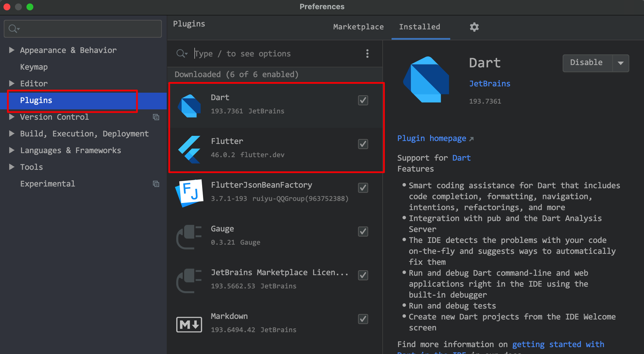Click the Gauge plugin plug icon
644x354 pixels.
pos(189,237)
